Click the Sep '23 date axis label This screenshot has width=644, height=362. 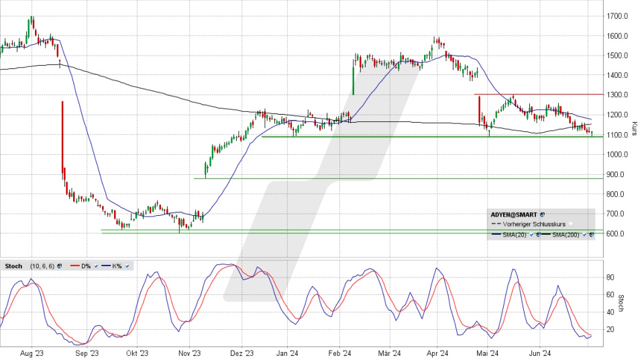[x=87, y=353]
